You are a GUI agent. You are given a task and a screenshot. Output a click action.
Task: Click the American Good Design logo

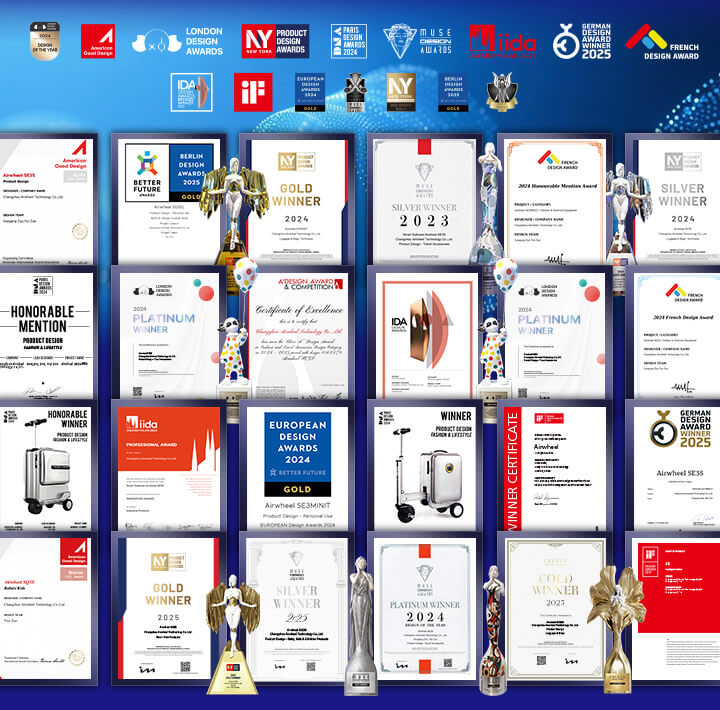coord(98,41)
